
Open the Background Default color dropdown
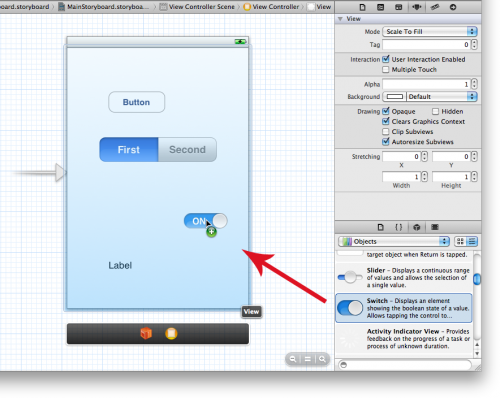pos(442,97)
